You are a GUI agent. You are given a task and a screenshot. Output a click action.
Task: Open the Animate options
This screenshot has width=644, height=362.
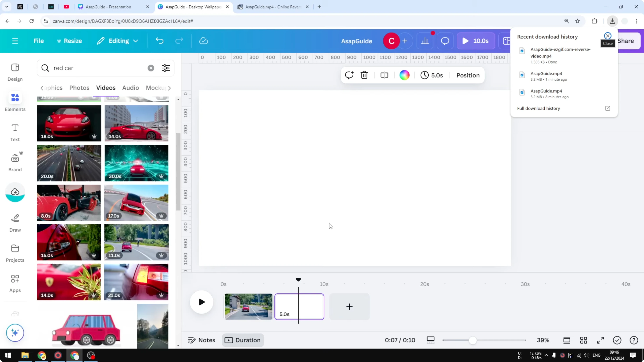349,75
